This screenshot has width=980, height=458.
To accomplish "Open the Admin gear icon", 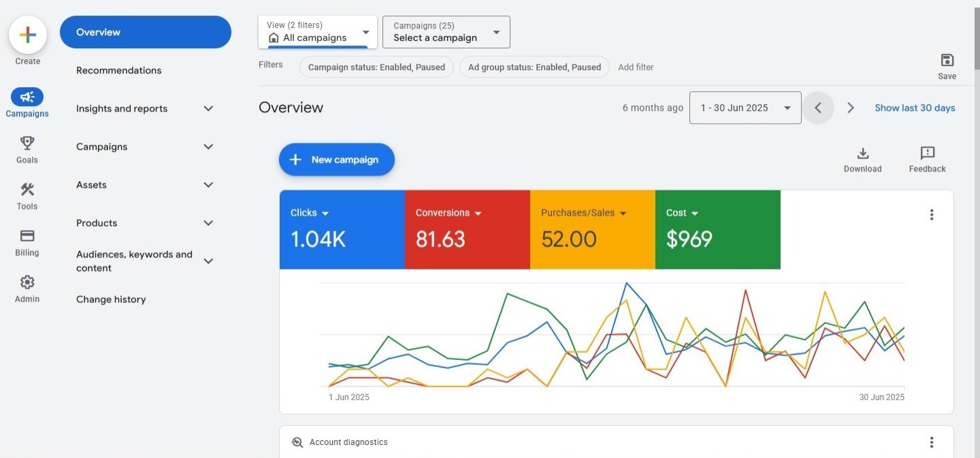I will pyautogui.click(x=27, y=282).
